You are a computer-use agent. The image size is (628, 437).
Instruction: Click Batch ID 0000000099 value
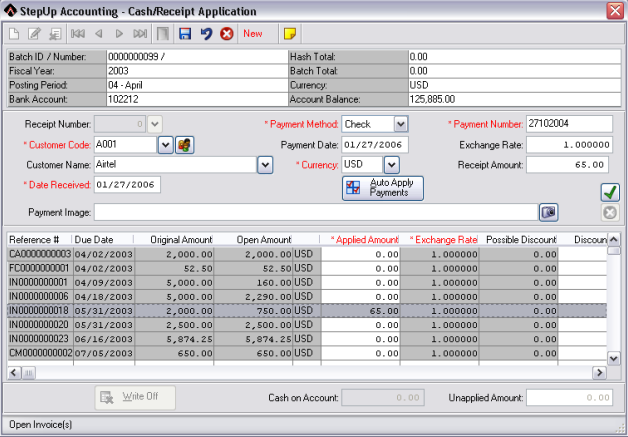[197, 56]
